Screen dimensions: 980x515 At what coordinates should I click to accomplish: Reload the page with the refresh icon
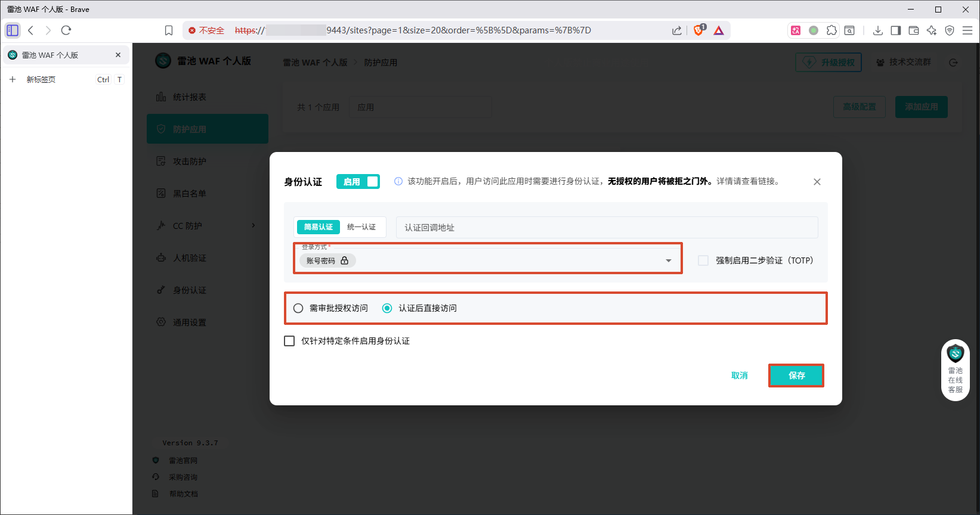pos(66,30)
